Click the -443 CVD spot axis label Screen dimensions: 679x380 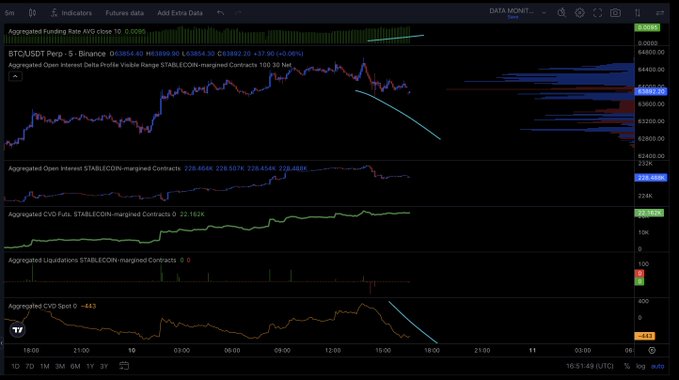point(644,336)
